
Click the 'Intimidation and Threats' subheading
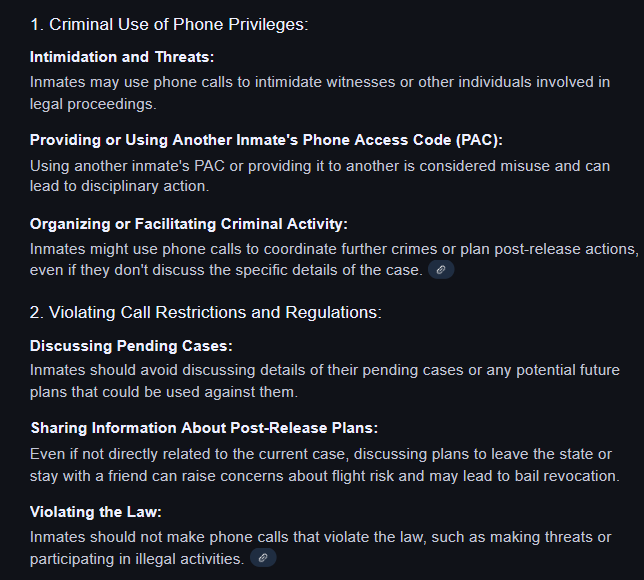coord(122,57)
